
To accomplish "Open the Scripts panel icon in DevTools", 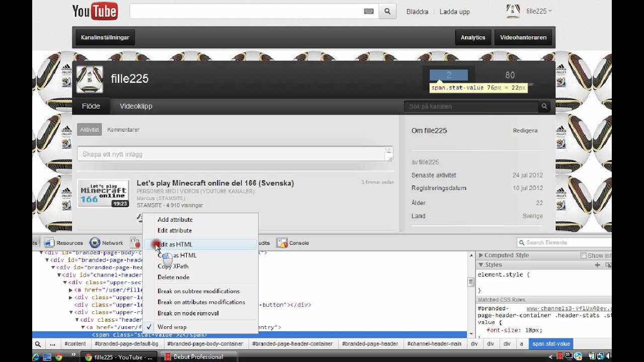I will 135,243.
